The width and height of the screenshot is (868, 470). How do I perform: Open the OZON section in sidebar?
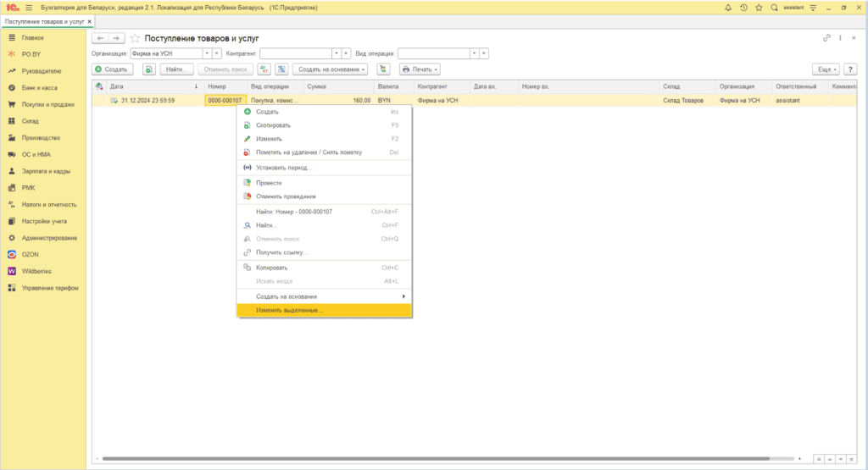31,254
